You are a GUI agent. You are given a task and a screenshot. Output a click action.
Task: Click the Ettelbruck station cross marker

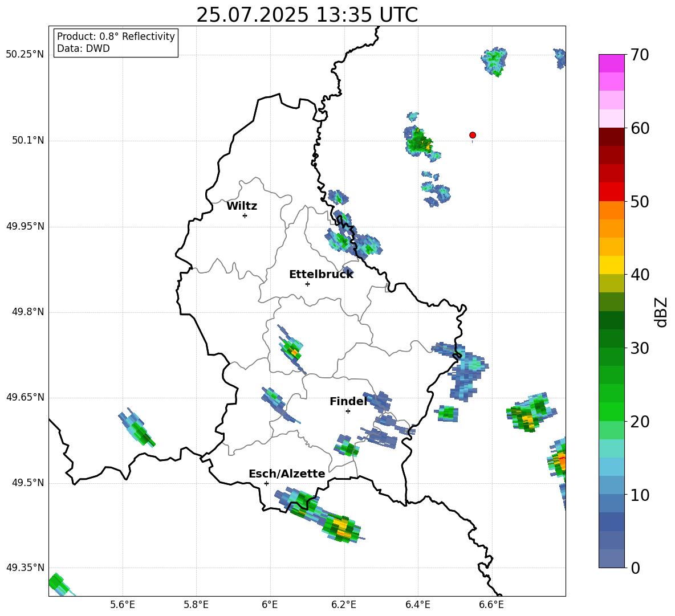click(307, 284)
